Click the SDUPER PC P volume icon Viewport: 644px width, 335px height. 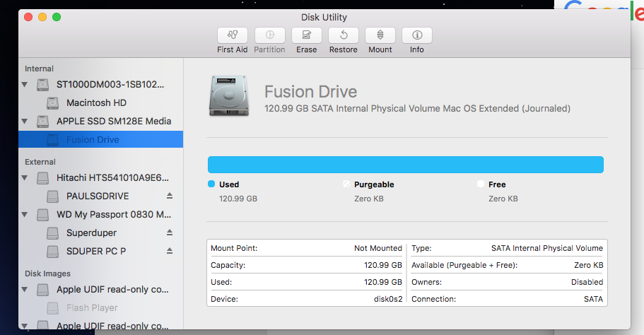click(52, 252)
